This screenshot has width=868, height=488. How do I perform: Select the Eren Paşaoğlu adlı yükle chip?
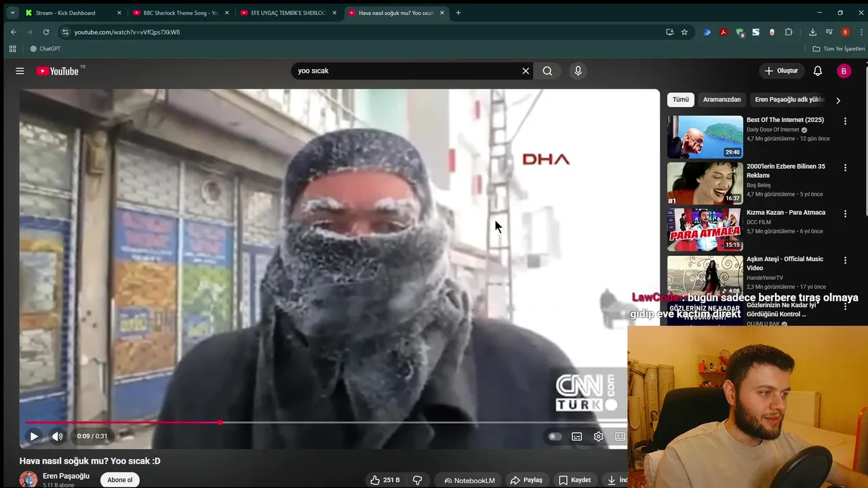[789, 100]
